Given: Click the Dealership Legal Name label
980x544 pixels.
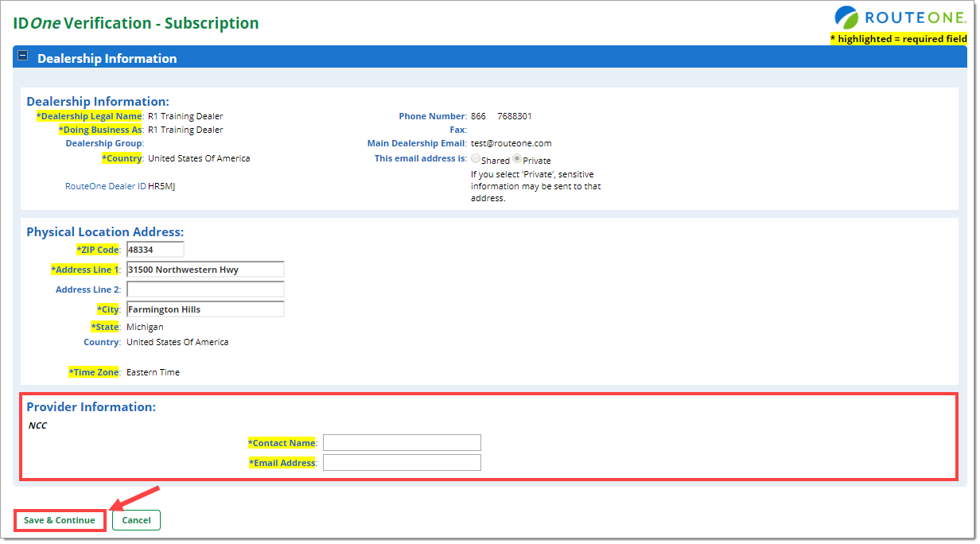Looking at the screenshot, I should coord(90,116).
